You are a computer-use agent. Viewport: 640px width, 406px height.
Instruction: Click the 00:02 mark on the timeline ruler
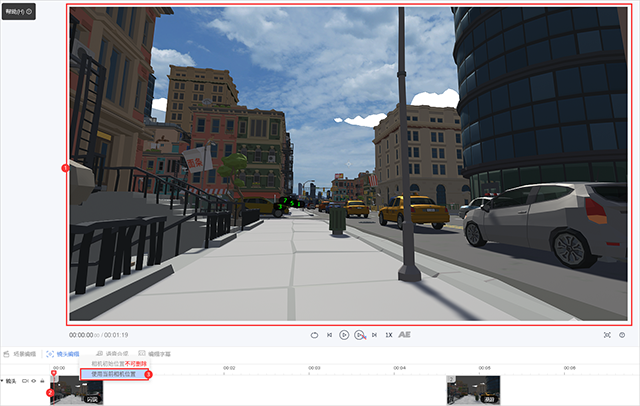point(229,368)
